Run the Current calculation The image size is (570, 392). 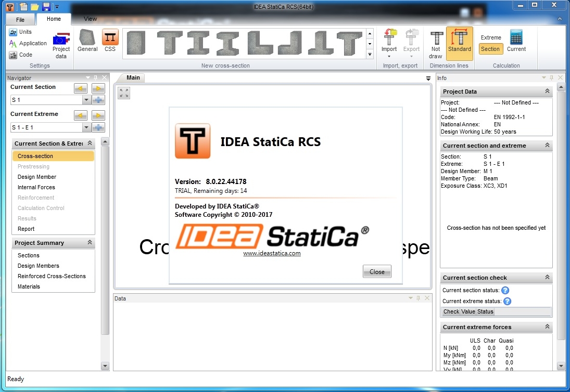[x=516, y=41]
